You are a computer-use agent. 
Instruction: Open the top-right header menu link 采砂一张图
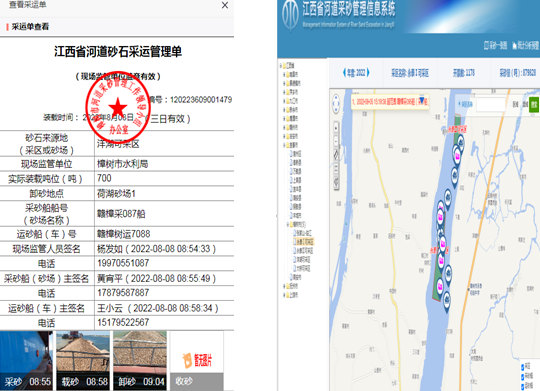click(496, 45)
